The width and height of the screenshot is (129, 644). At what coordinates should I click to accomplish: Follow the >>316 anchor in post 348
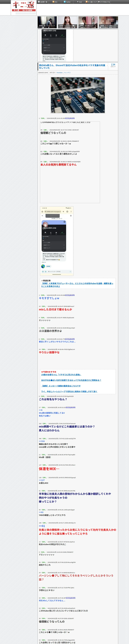(42, 441)
